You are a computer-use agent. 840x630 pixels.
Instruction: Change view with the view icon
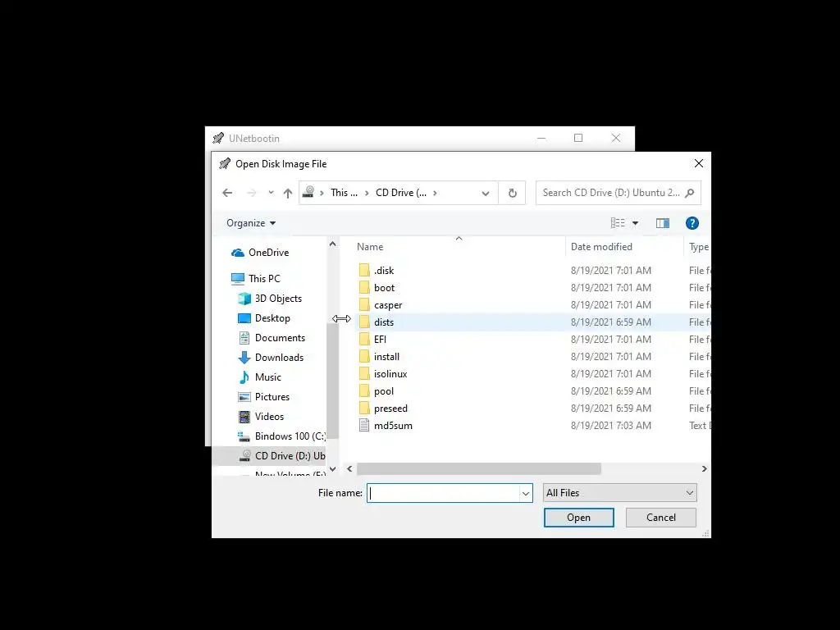pyautogui.click(x=618, y=223)
